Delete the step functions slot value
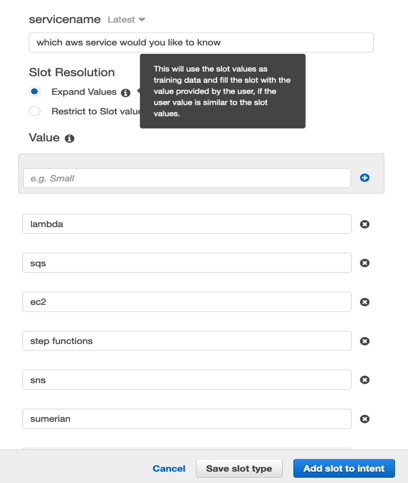 (365, 341)
